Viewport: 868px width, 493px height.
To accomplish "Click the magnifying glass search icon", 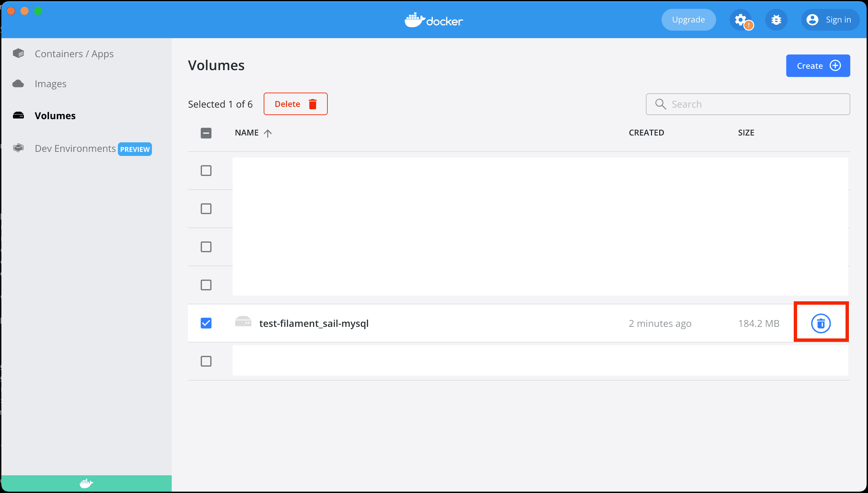I will pyautogui.click(x=661, y=104).
